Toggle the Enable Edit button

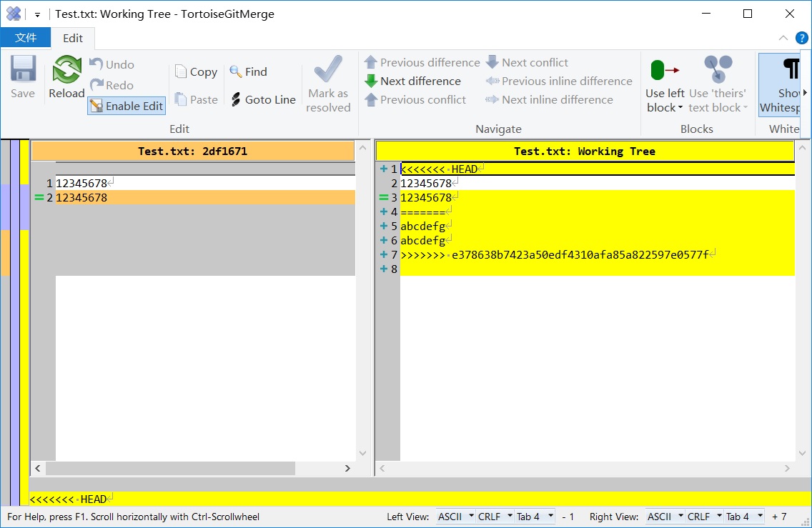(x=127, y=106)
